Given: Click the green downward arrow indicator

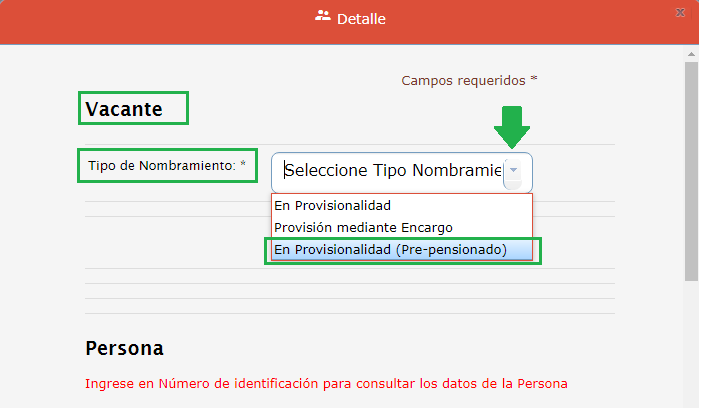Looking at the screenshot, I should tap(512, 125).
